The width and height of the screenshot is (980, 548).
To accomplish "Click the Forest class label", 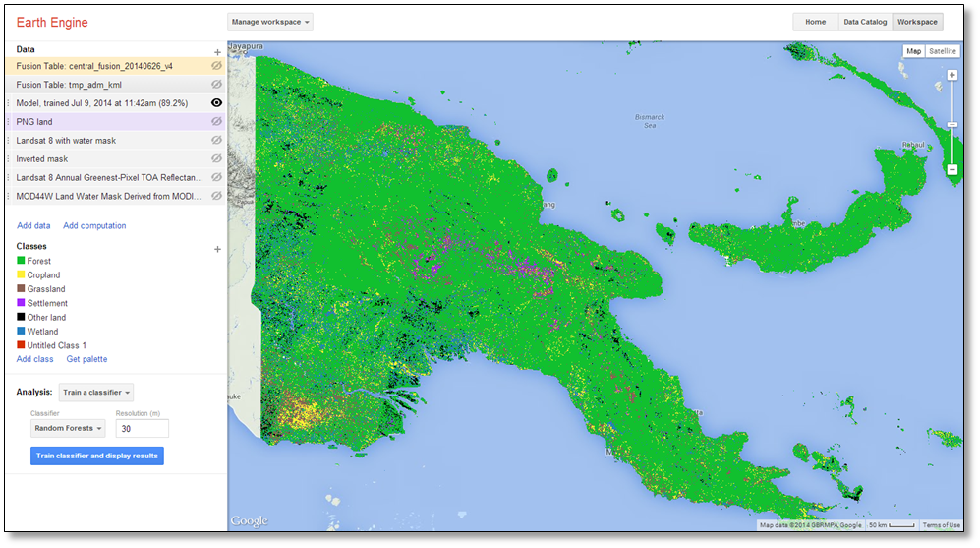I will (38, 261).
